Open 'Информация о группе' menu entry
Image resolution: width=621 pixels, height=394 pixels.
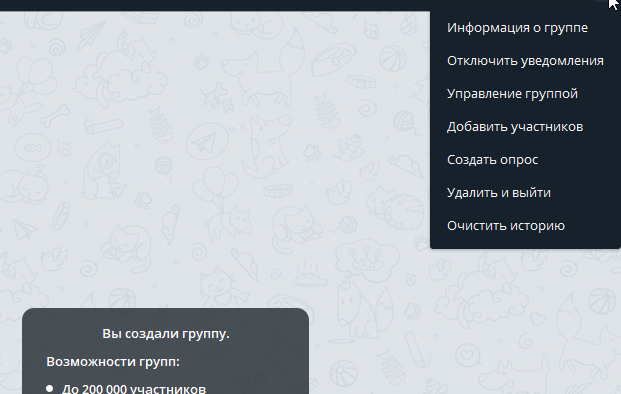point(525,28)
